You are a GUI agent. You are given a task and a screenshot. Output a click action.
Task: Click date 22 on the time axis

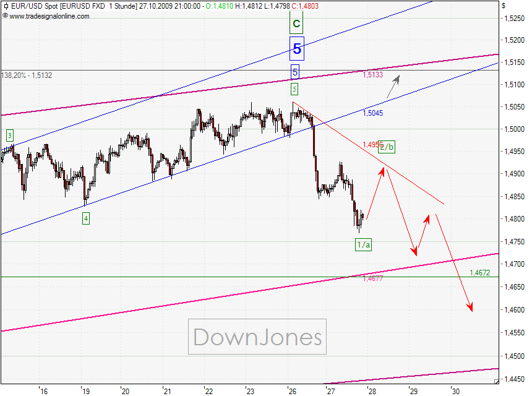(209, 391)
